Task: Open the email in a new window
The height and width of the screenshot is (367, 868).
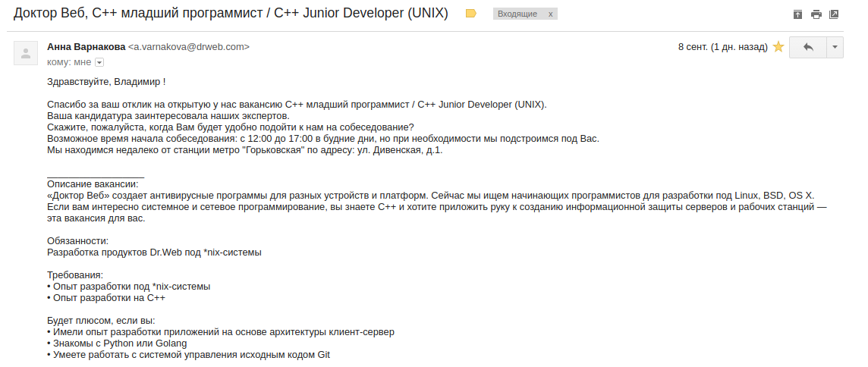Action: click(x=834, y=14)
